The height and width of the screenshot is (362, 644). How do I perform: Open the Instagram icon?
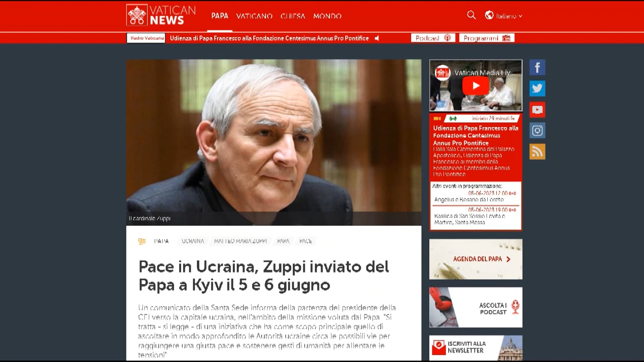pos(537,130)
